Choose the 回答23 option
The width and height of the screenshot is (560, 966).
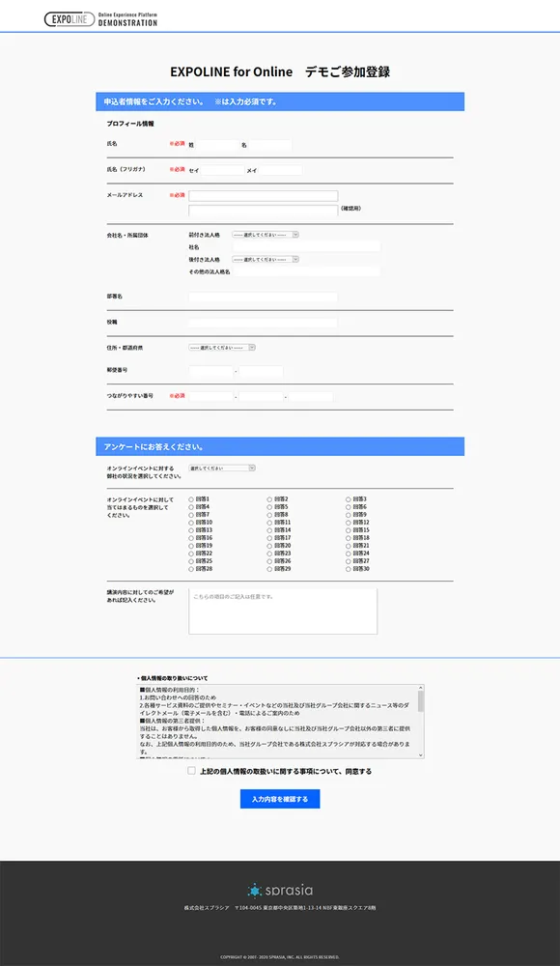coord(269,554)
